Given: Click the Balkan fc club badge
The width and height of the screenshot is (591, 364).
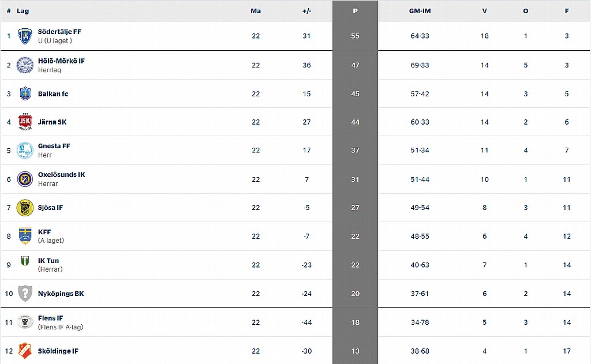Looking at the screenshot, I should coord(25,93).
